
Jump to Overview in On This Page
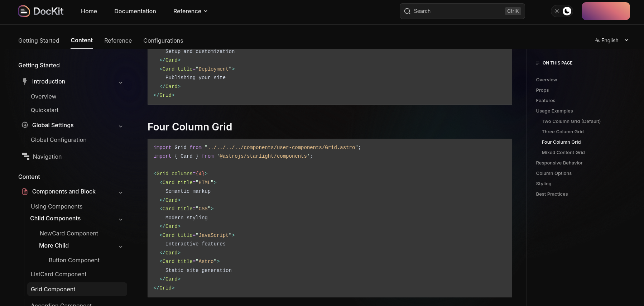[546, 80]
